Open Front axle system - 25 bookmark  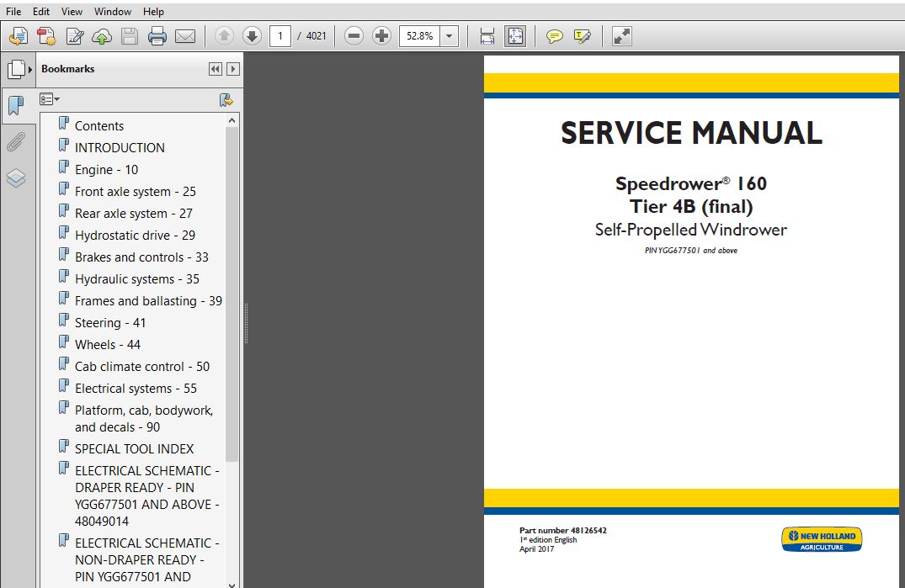(x=135, y=192)
